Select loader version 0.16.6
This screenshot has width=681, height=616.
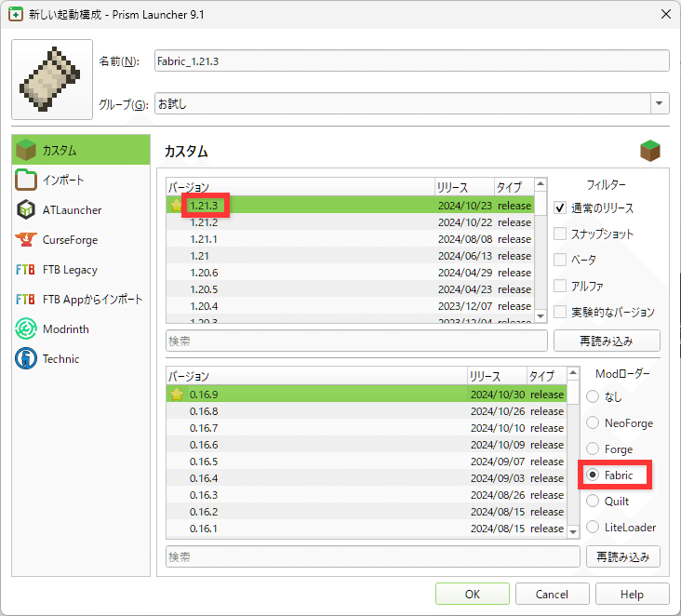[367, 445]
